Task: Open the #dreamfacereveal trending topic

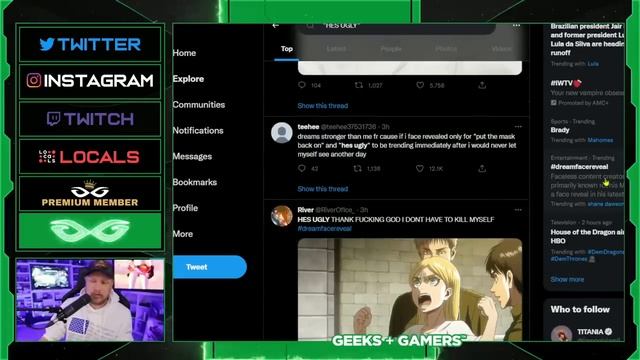Action: coord(579,167)
